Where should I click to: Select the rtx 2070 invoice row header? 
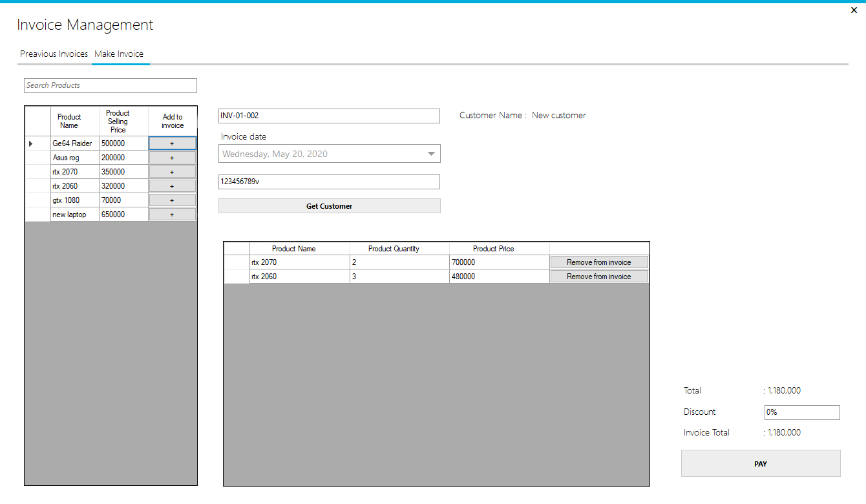(x=237, y=262)
